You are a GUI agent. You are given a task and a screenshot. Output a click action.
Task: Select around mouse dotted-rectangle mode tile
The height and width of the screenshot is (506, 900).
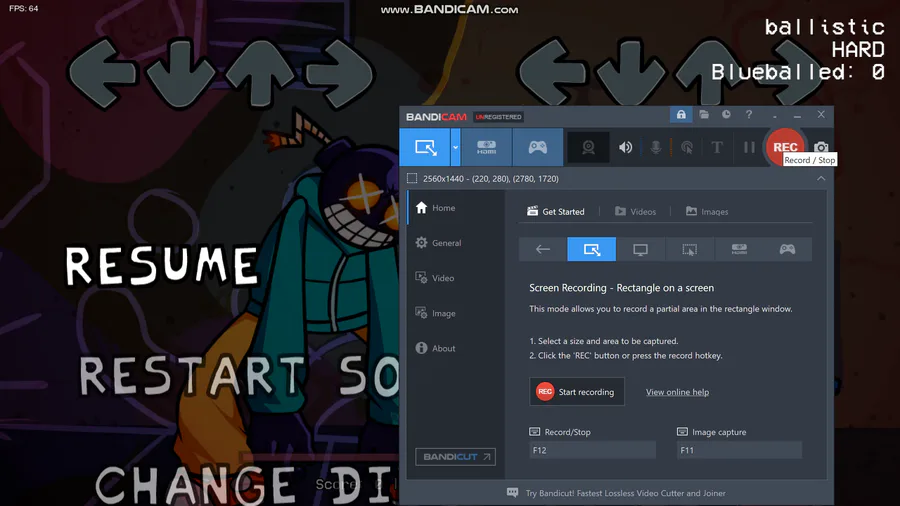point(689,249)
